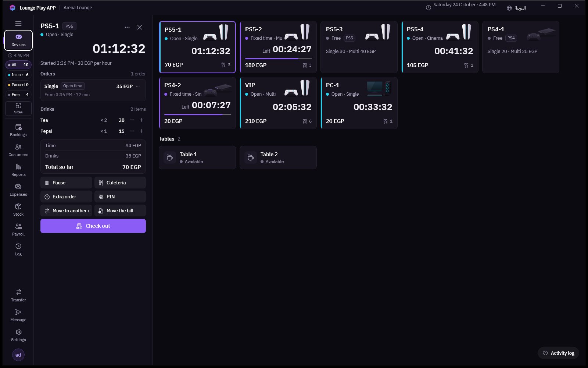The image size is (588, 368).
Task: Select the PS5-2 device card
Action: tap(278, 47)
